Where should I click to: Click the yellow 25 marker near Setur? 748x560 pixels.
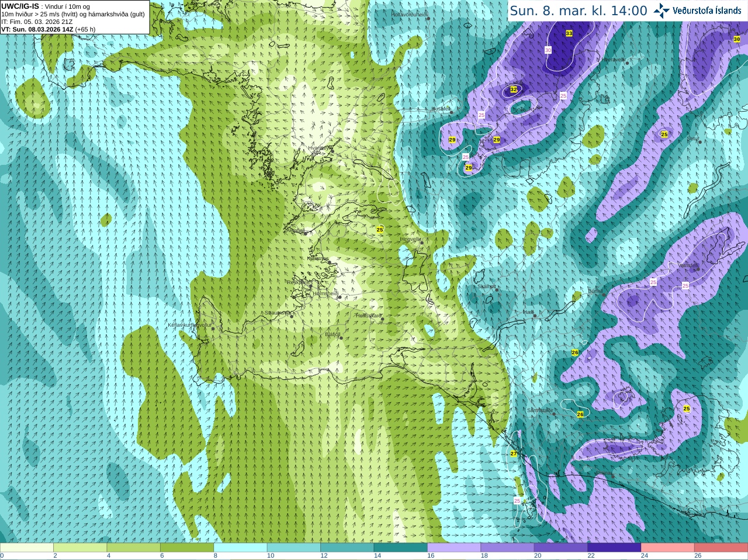coord(664,134)
